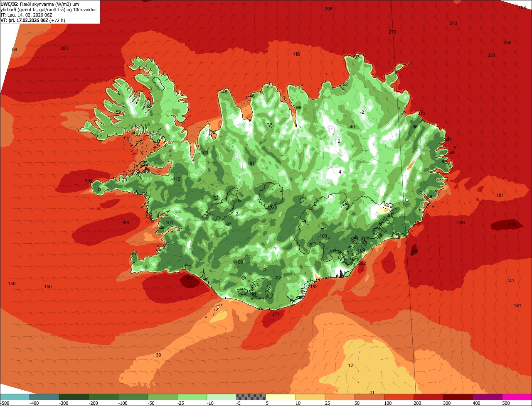Click the legend label 100
The image size is (532, 406).
(x=388, y=403)
